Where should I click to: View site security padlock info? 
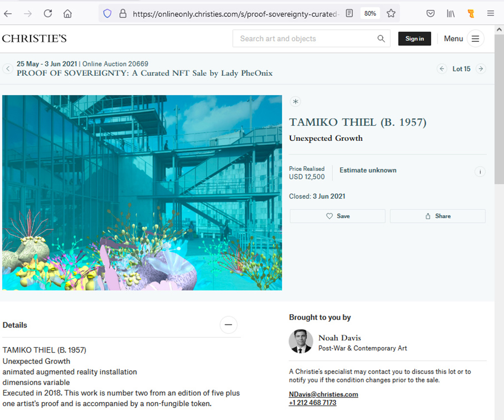(x=123, y=13)
